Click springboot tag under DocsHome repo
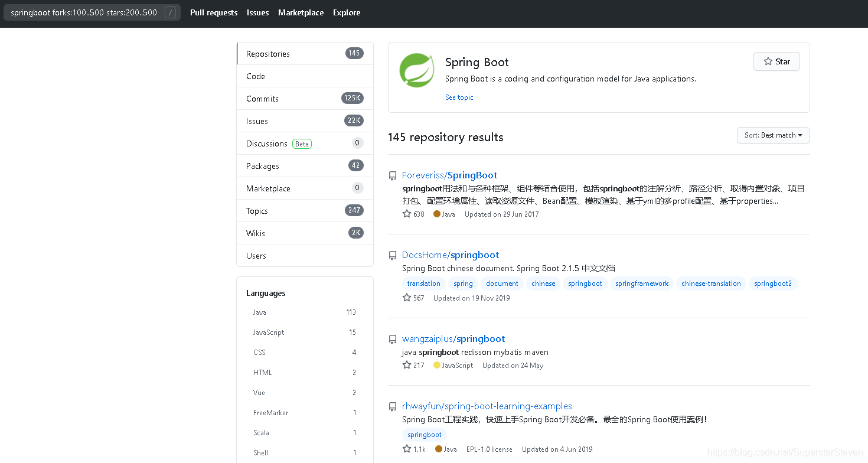Image resolution: width=868 pixels, height=463 pixels. point(585,283)
